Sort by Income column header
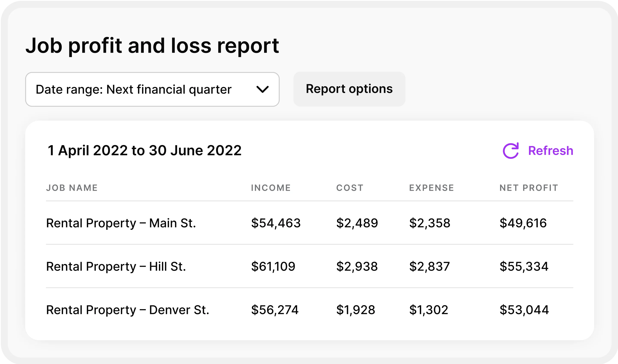Screen dimensions: 618x364 (271, 188)
